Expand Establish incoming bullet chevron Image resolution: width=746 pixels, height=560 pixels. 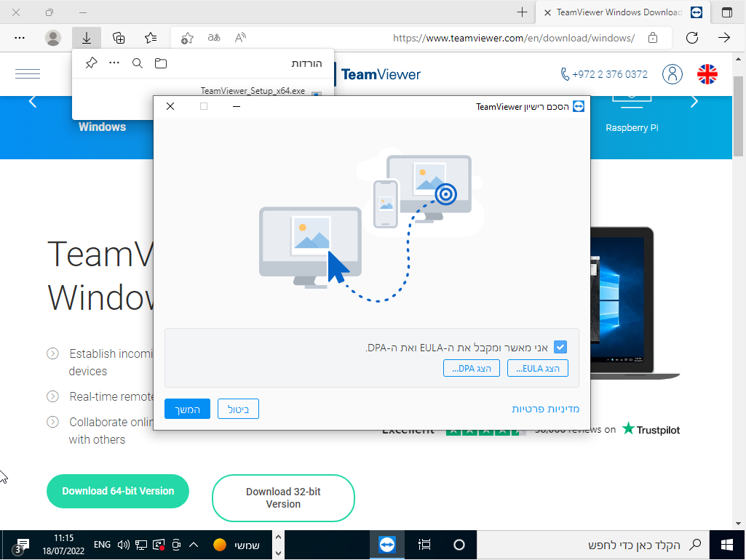tap(52, 353)
